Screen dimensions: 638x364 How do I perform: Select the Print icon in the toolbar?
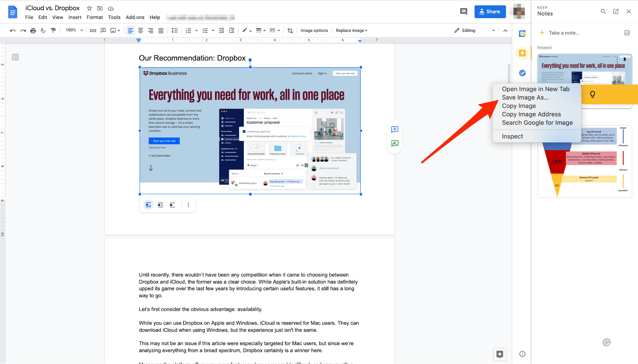pyautogui.click(x=33, y=30)
